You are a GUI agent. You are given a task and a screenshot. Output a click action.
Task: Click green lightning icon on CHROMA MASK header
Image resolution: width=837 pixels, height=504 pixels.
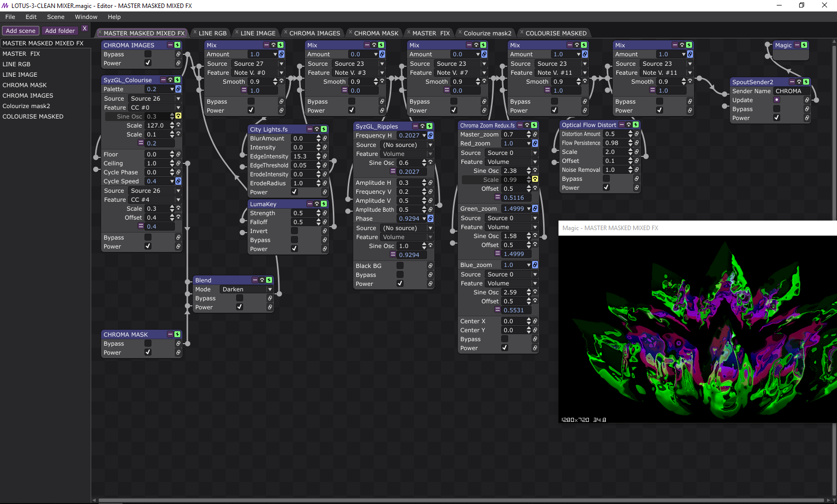(x=177, y=334)
